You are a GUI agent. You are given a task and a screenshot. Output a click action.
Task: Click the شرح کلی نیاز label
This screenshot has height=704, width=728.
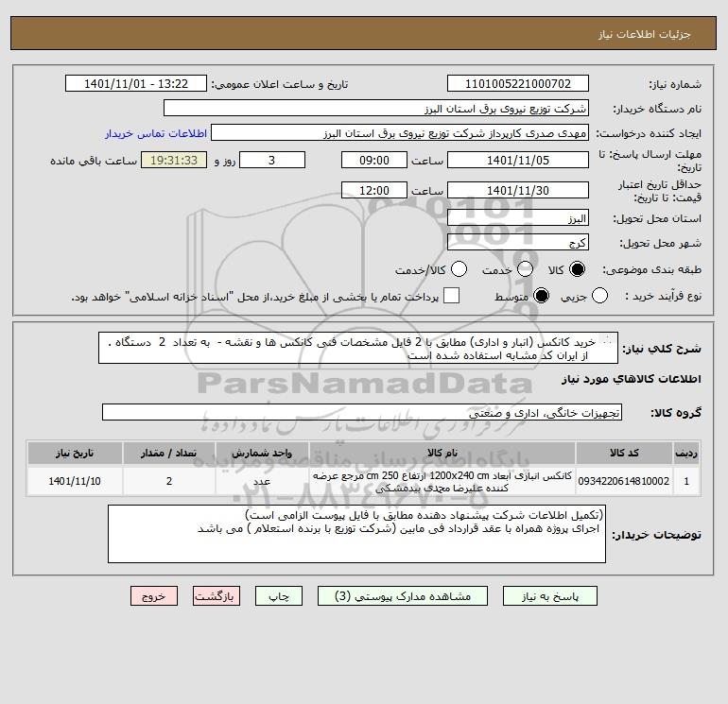[662, 348]
